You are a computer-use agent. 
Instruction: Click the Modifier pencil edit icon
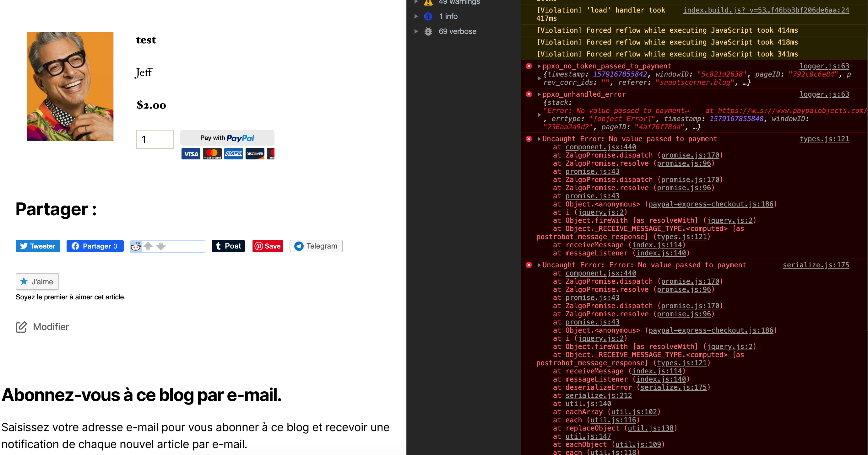pyautogui.click(x=21, y=327)
